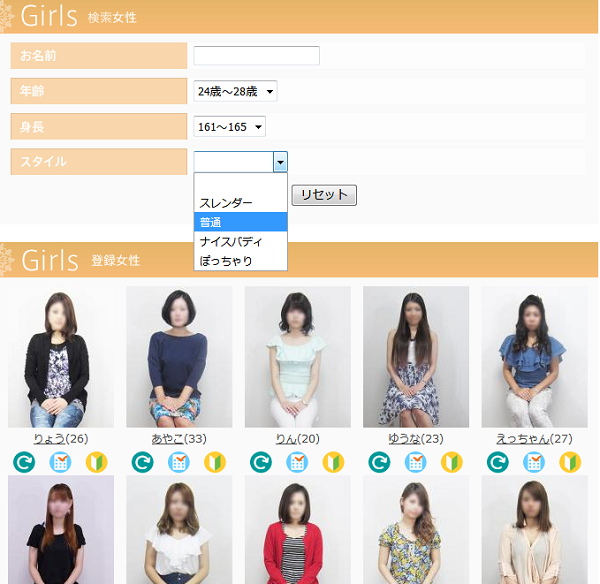600x584 pixels.
Task: Select ナイスバディ from the style list
Action: tap(230, 242)
